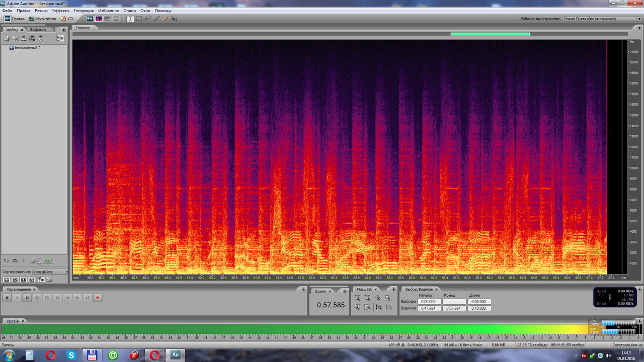
Task: Click the Правка view button
Action: [14, 19]
